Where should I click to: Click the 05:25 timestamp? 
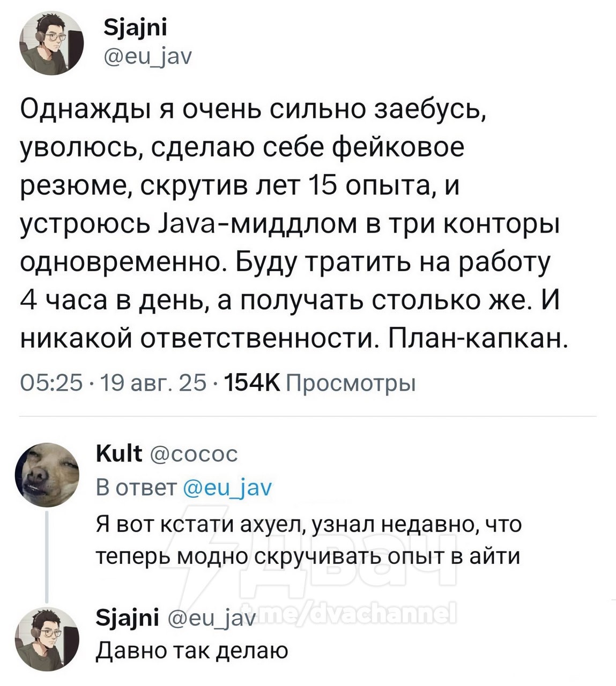51,383
